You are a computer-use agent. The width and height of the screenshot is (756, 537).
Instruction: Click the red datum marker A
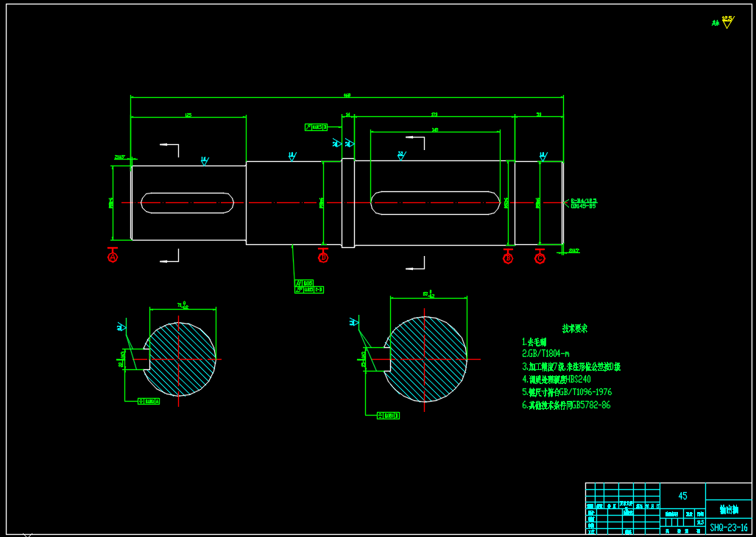click(113, 257)
